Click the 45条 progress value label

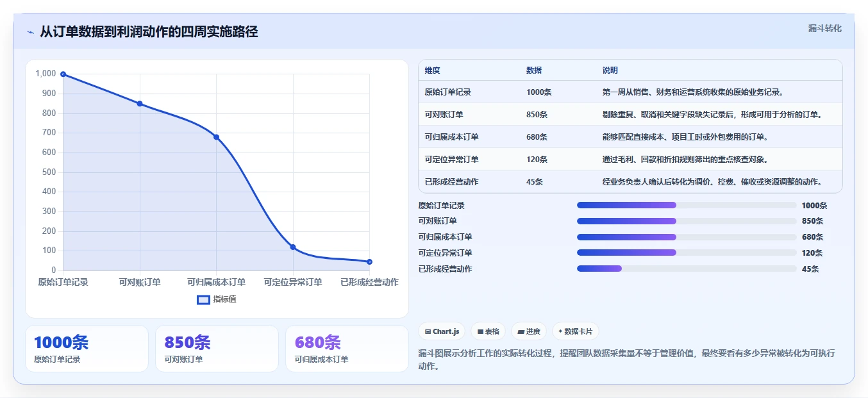coord(810,269)
